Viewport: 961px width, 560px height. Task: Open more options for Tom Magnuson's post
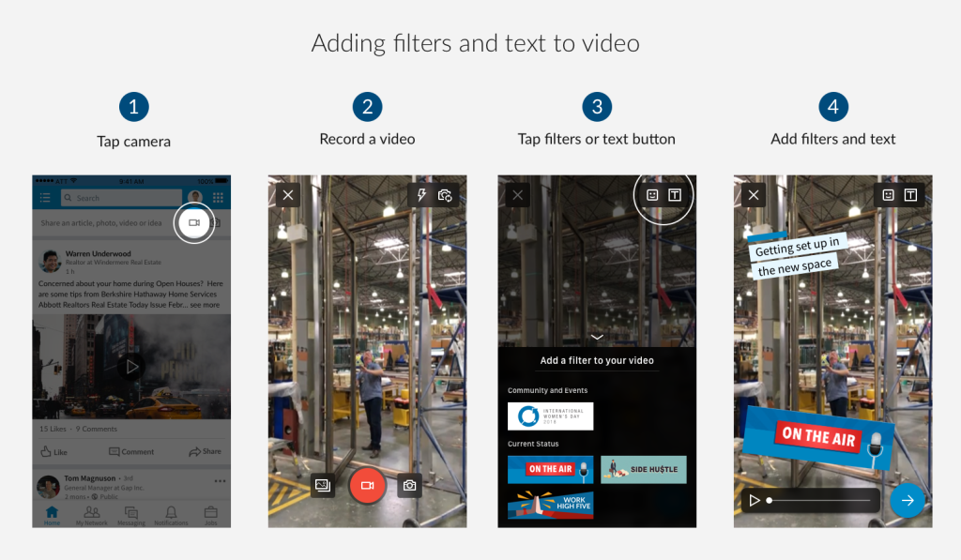point(221,481)
